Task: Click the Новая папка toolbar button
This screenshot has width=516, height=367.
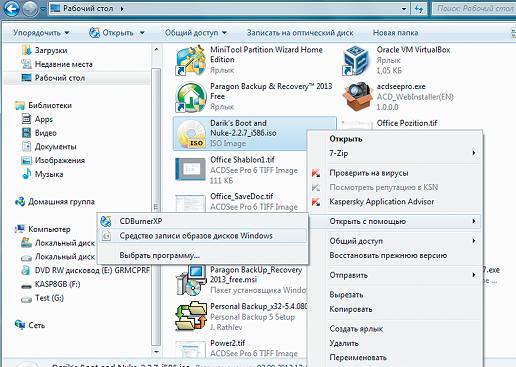Action: (x=395, y=33)
